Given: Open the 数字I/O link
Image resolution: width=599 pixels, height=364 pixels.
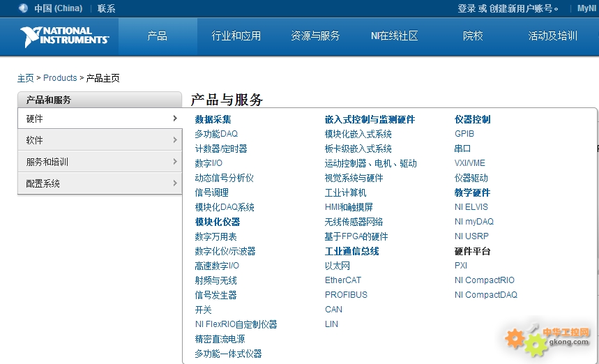Looking at the screenshot, I should [208, 163].
